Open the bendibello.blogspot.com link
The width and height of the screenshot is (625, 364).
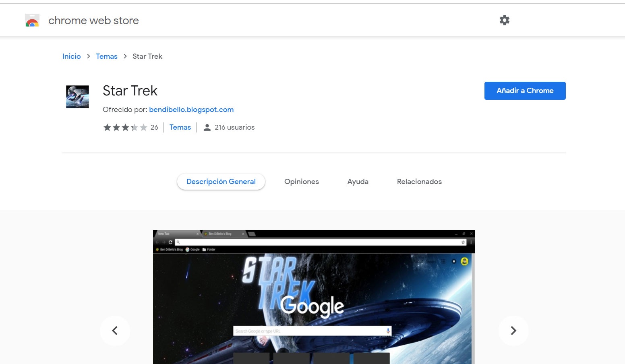click(191, 110)
